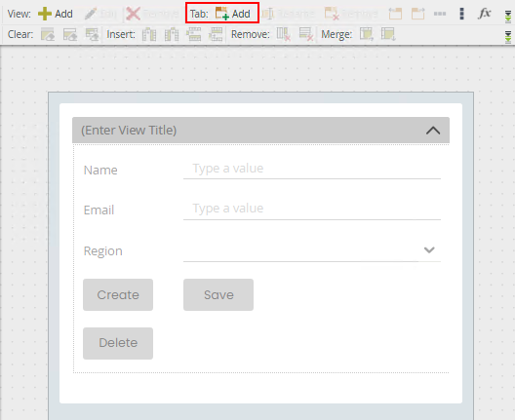Click the Create button
Image resolution: width=515 pixels, height=420 pixels.
(118, 294)
